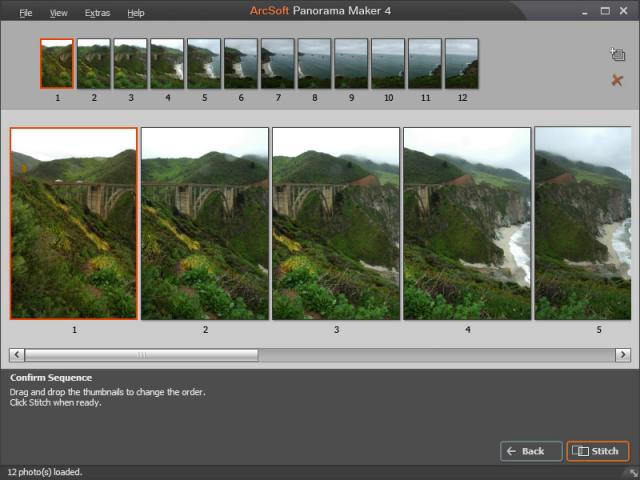This screenshot has width=640, height=480.
Task: Click the right scroll arrow
Action: (x=623, y=355)
